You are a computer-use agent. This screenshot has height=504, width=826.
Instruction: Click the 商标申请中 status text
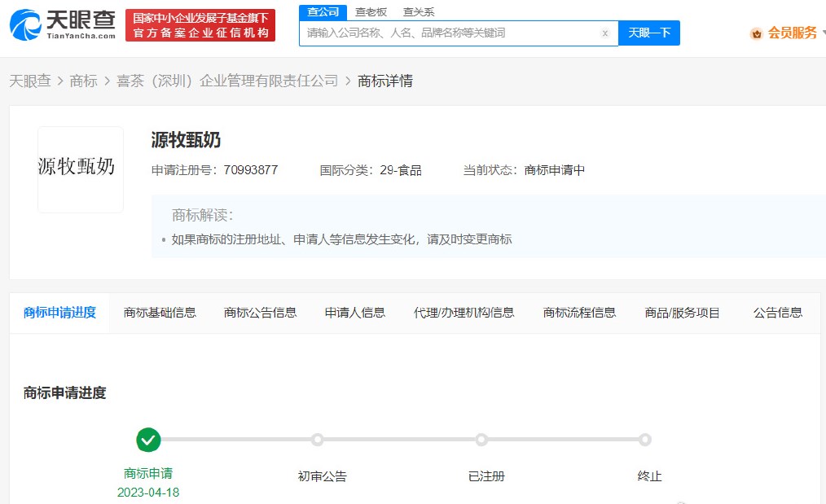(x=555, y=170)
